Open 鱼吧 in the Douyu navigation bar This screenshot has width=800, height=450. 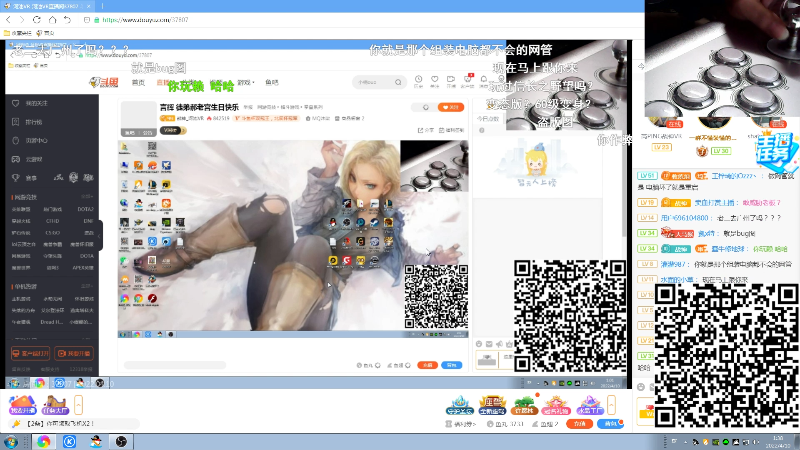pos(272,82)
